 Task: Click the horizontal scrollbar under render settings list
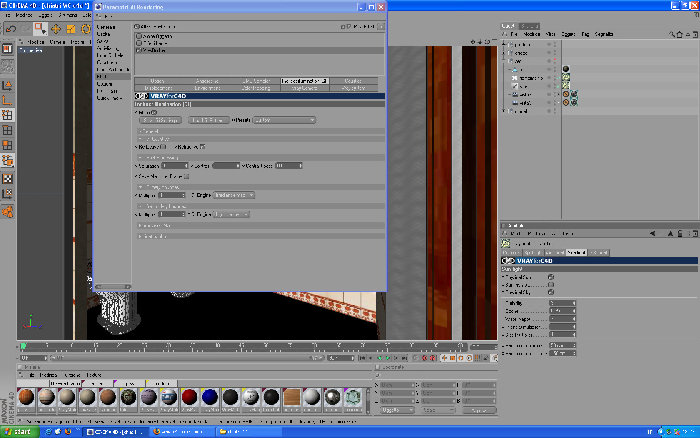coord(113,287)
